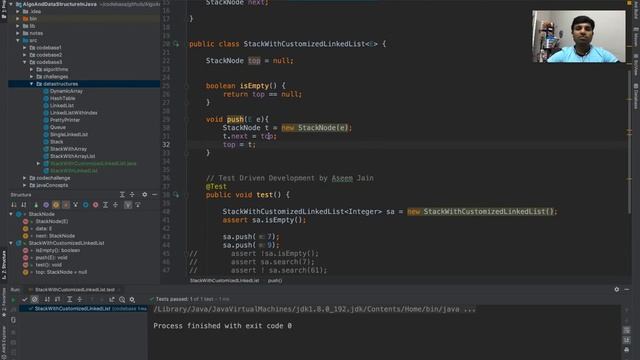The image size is (640, 360).
Task: Open LinkedListWithIndex class file
Action: pos(73,113)
